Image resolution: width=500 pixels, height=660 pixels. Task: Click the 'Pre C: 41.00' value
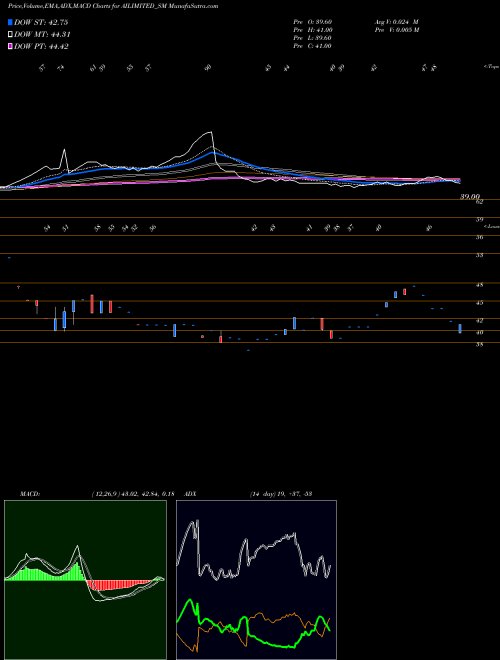(313, 46)
